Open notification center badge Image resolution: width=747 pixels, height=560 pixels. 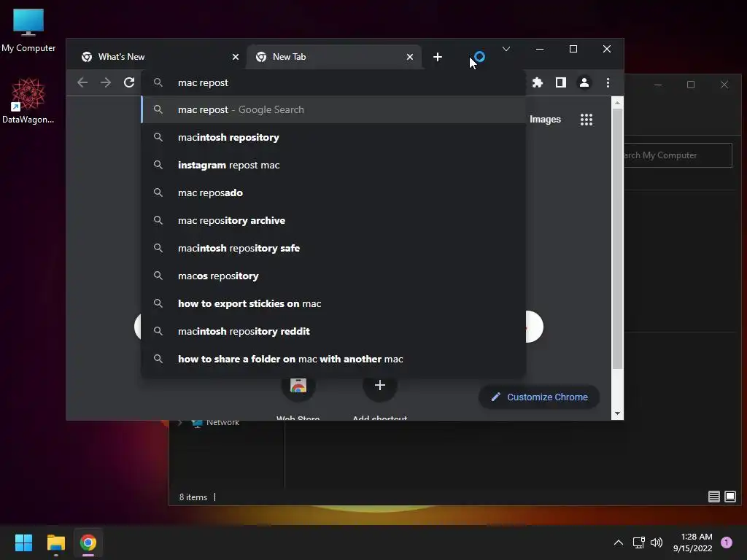coord(727,542)
